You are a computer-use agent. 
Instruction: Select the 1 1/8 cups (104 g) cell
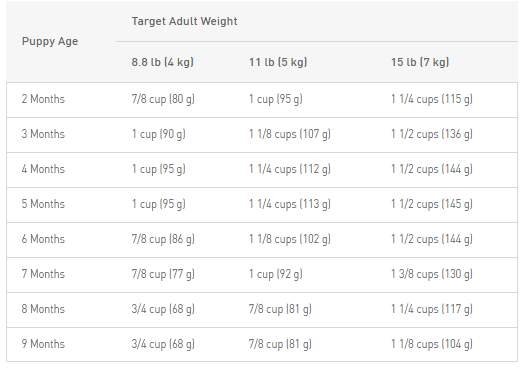432,344
